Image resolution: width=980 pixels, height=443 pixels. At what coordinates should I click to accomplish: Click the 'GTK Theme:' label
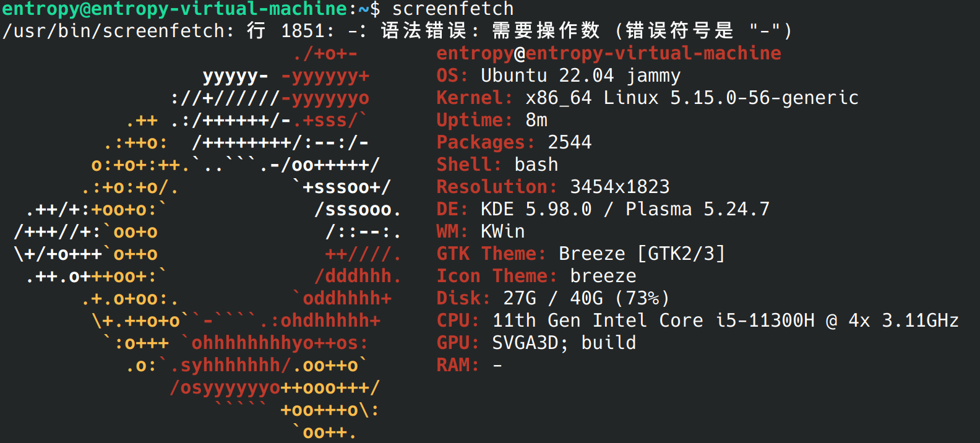pyautogui.click(x=491, y=254)
